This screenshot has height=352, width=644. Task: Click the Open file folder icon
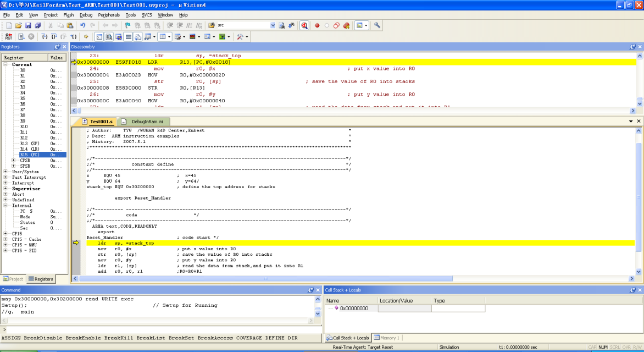point(18,25)
